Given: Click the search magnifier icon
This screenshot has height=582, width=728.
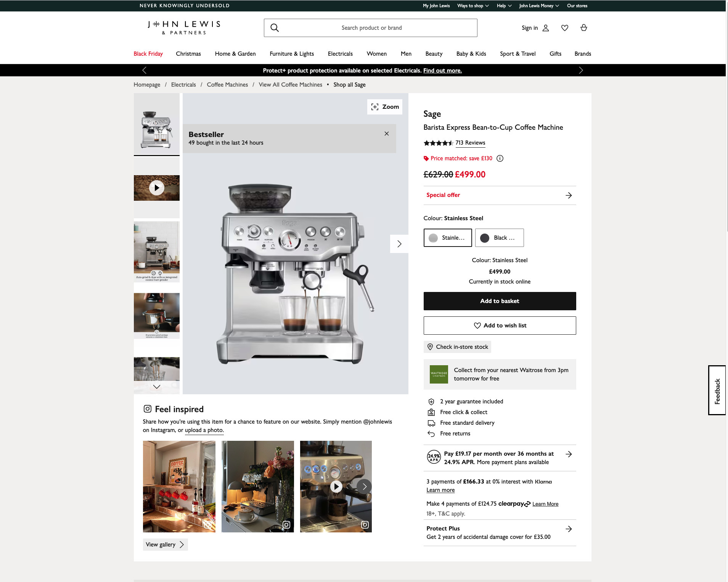Looking at the screenshot, I should [x=275, y=28].
